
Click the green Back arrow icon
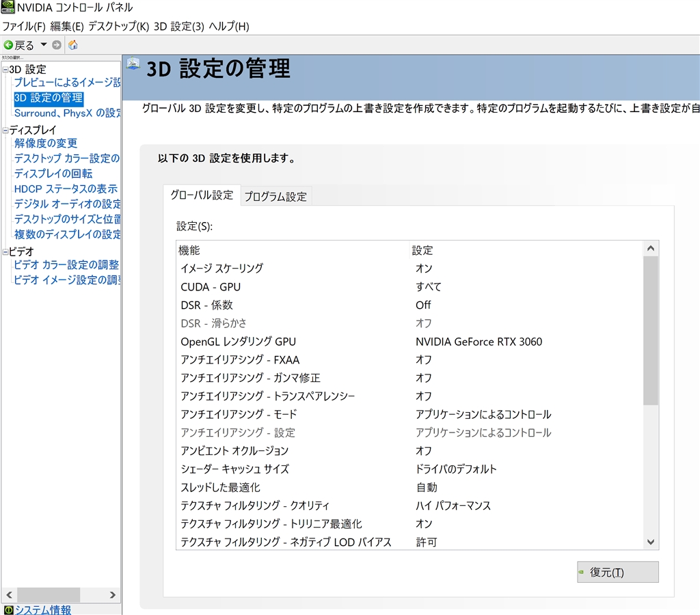point(8,45)
